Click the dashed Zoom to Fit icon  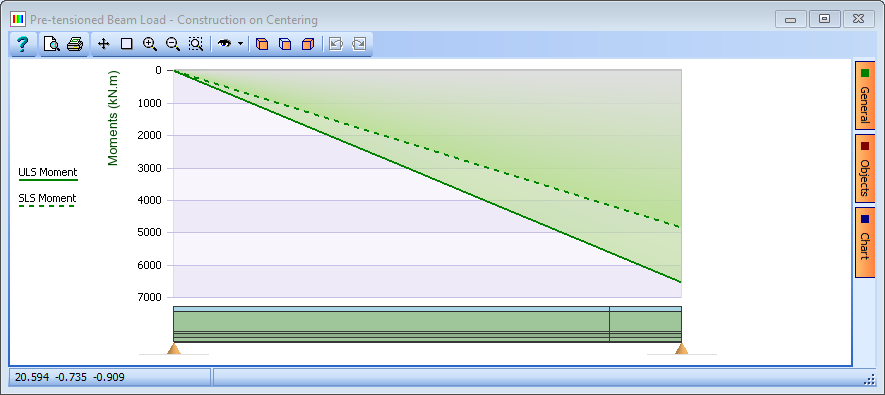(x=196, y=44)
